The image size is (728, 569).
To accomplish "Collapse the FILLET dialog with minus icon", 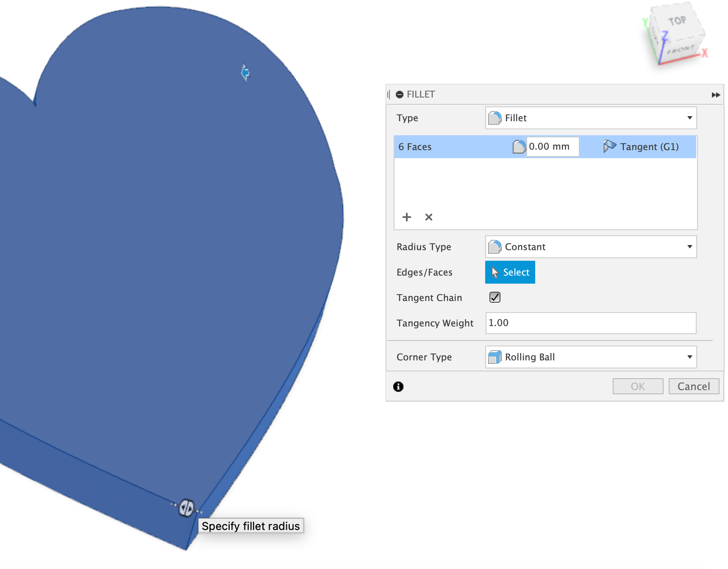I will tap(399, 95).
